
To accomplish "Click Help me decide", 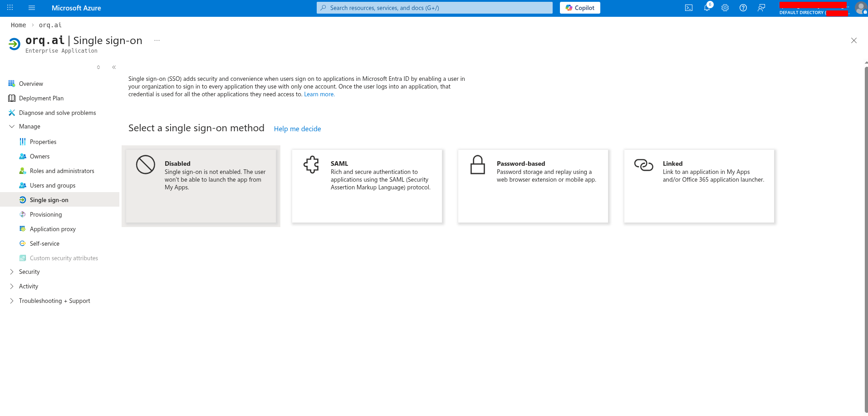I will click(x=297, y=129).
